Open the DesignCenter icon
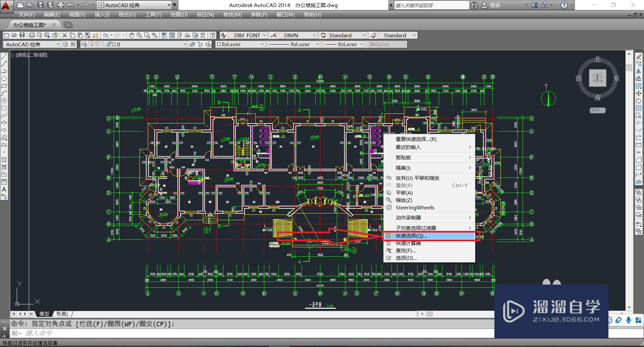644x347 pixels. (172, 35)
